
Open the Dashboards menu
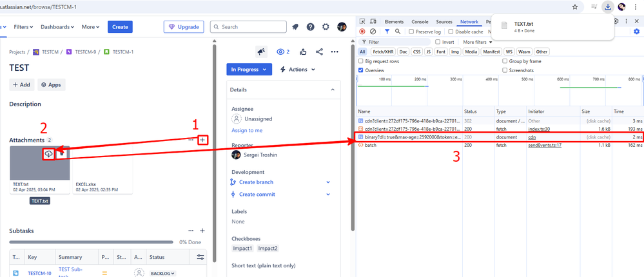[57, 26]
